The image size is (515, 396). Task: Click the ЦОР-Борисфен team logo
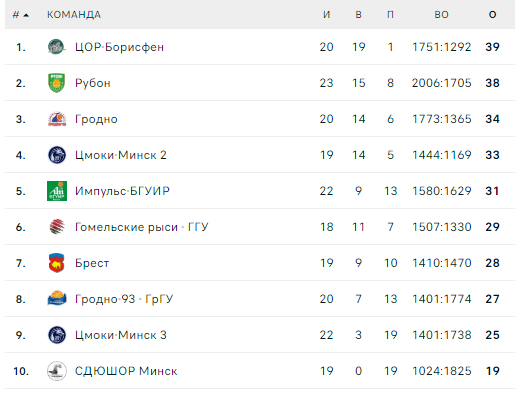(x=56, y=47)
